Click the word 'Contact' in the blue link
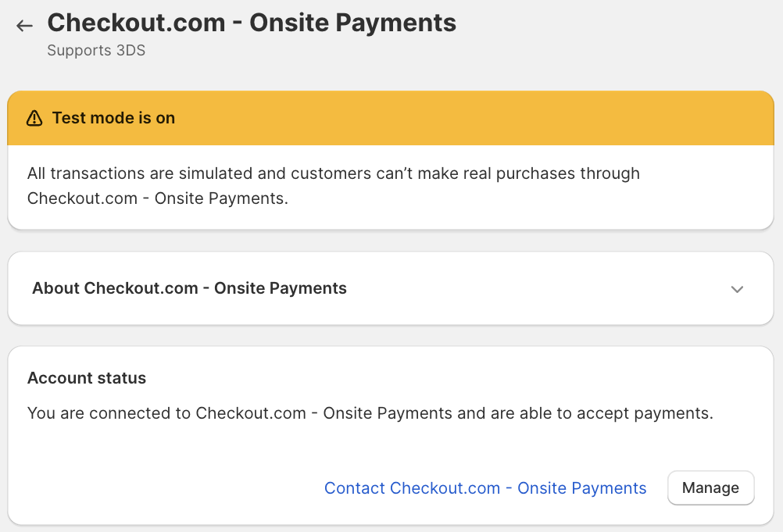783x532 pixels. 354,488
